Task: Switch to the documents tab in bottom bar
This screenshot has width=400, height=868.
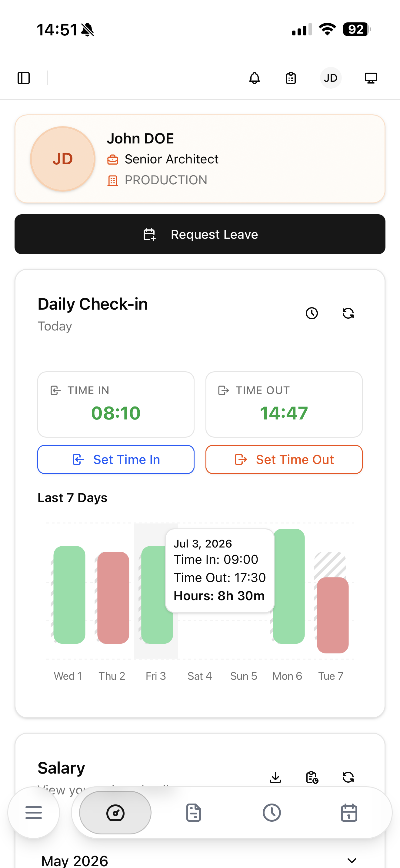Action: 194,812
